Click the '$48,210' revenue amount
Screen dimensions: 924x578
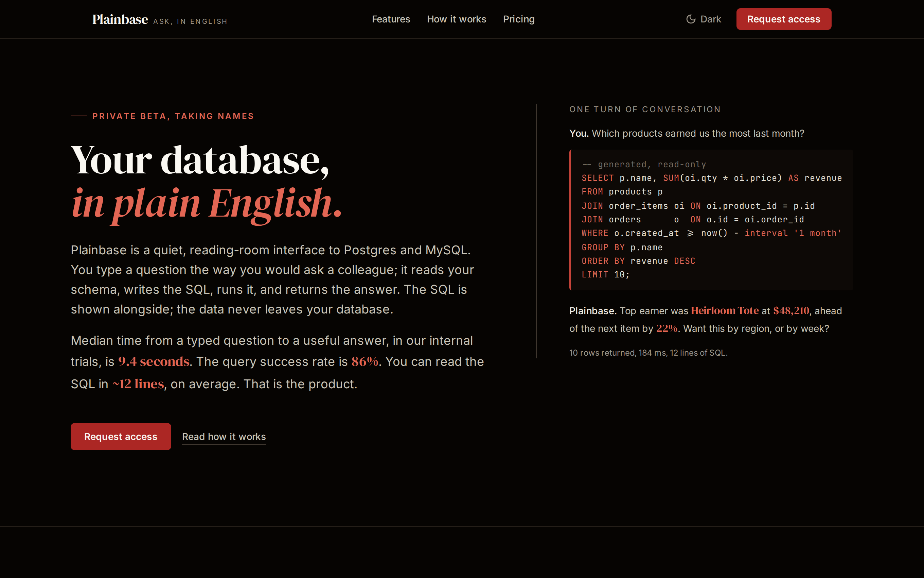tap(791, 311)
